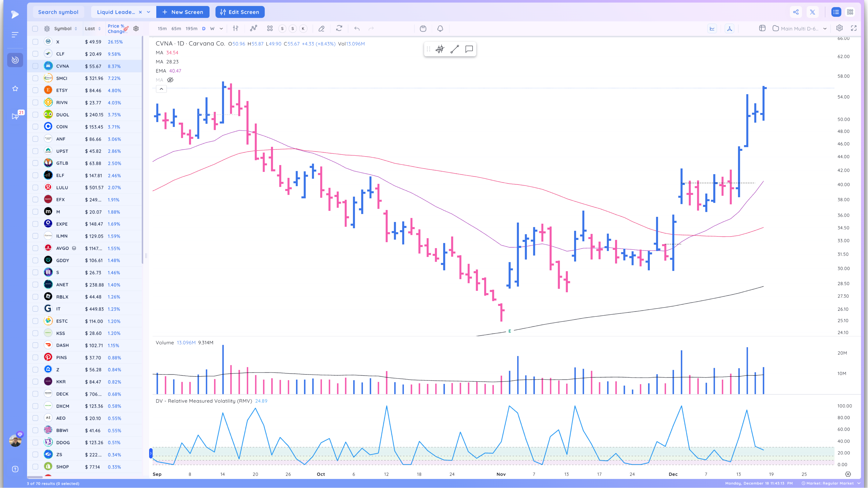Expand the Liquid Leaders screen dropdown
Screen dimensions: 868x488
pos(149,12)
